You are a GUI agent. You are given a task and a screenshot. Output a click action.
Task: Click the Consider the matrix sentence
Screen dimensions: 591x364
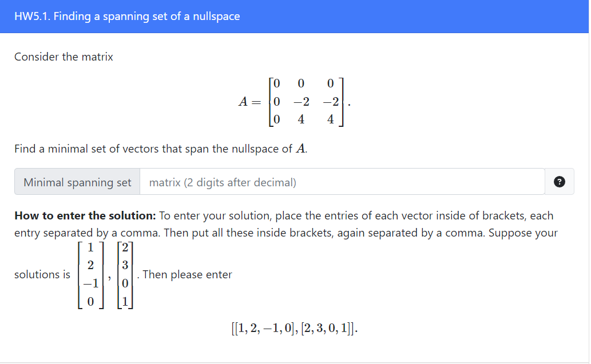pos(63,57)
